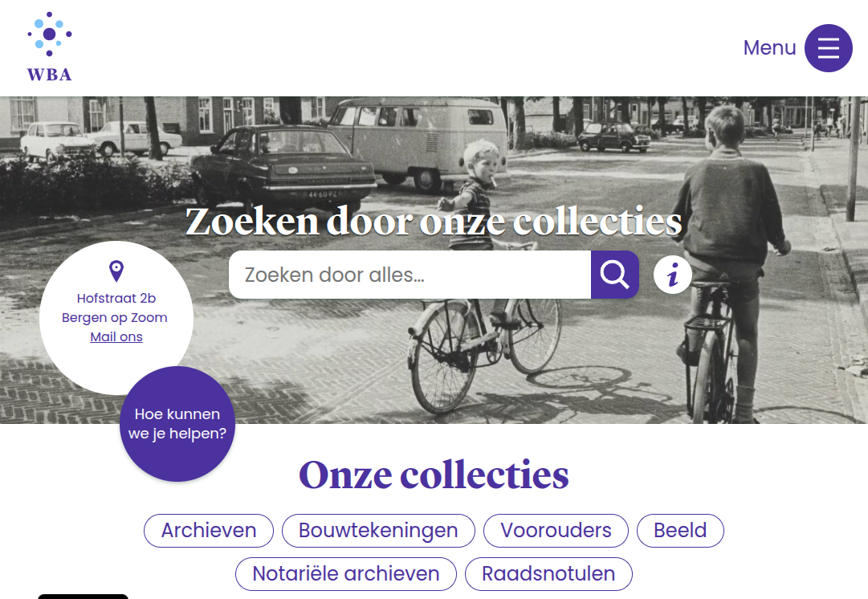Click the location pin icon

point(116,271)
